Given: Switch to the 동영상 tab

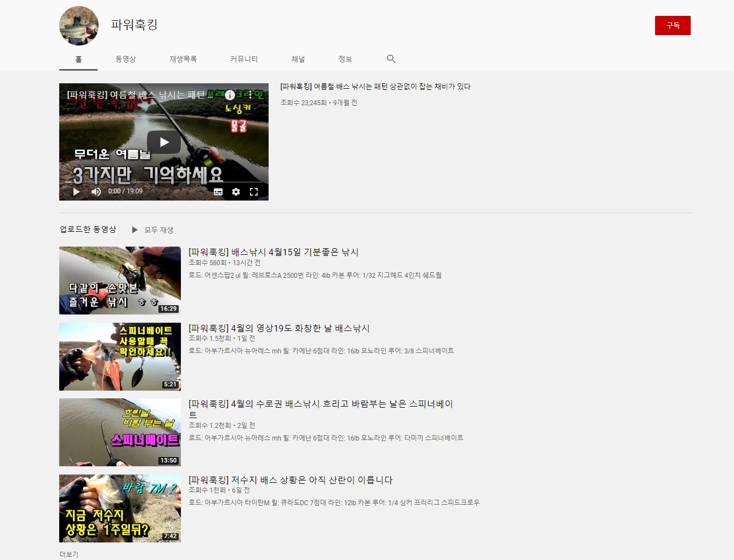Looking at the screenshot, I should [x=126, y=59].
